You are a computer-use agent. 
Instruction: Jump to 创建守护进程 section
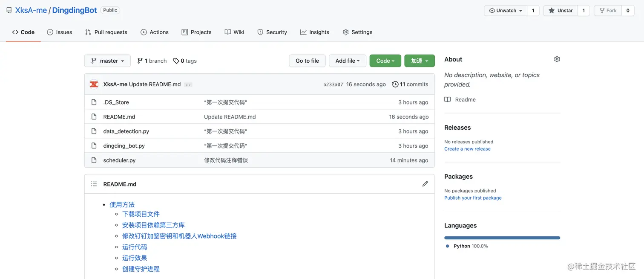pyautogui.click(x=141, y=269)
